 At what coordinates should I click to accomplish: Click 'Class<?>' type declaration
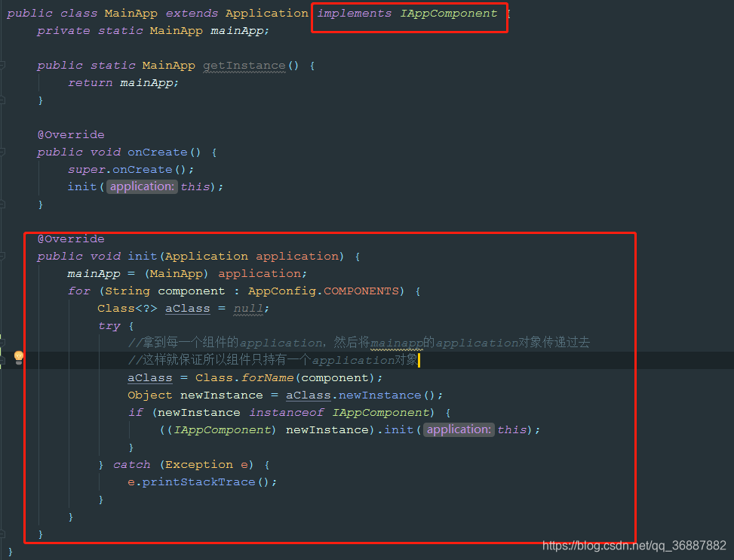(127, 308)
